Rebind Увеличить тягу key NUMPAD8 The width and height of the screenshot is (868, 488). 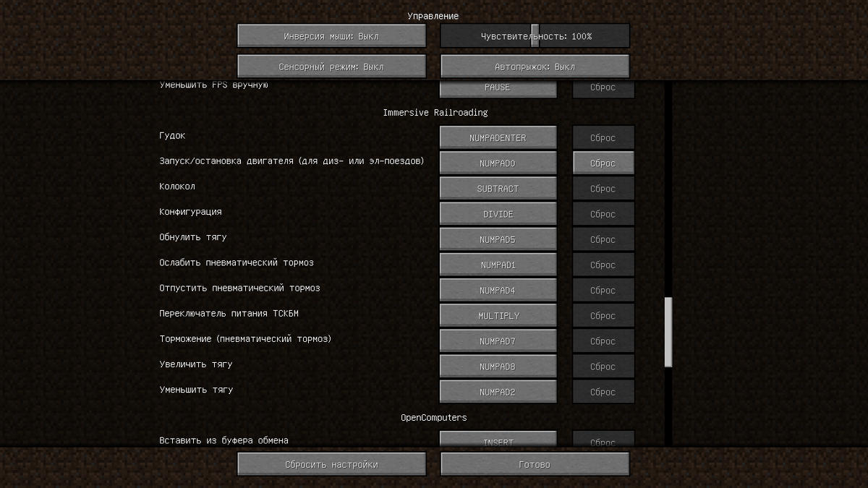[x=498, y=366]
